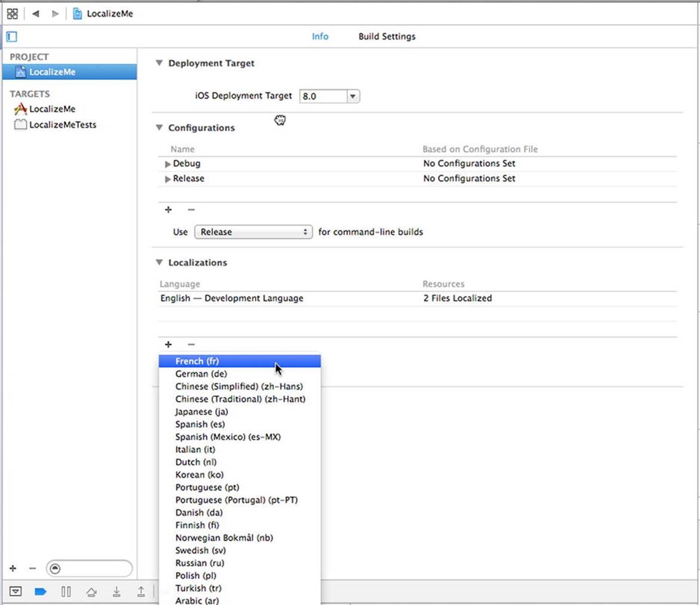Viewport: 700px width, 605px height.
Task: Switch to the Info tab
Action: tap(320, 36)
